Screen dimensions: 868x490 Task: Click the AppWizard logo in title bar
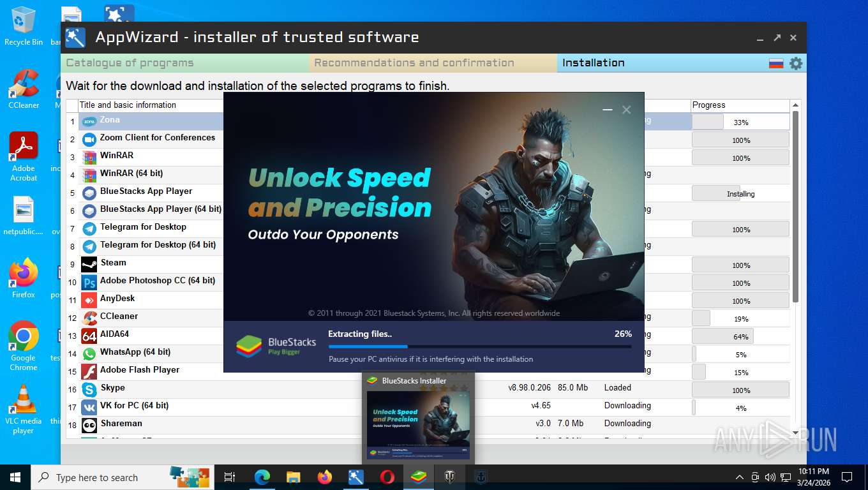coord(75,37)
